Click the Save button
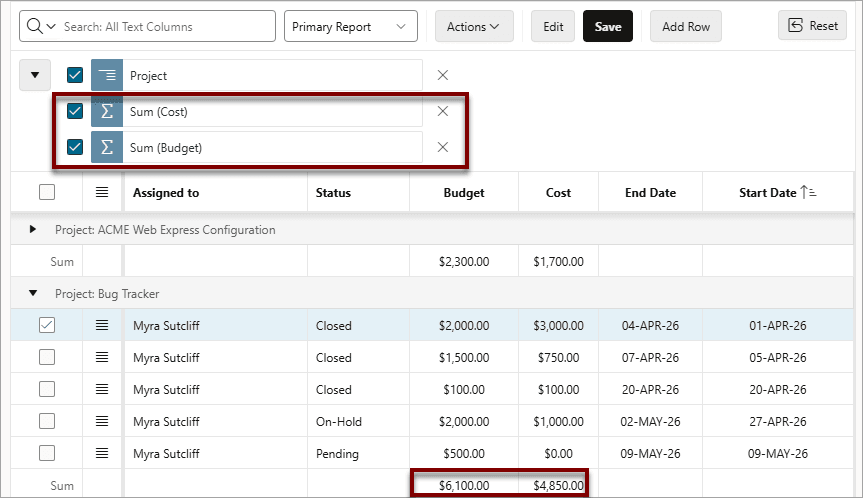863x498 pixels. (608, 26)
